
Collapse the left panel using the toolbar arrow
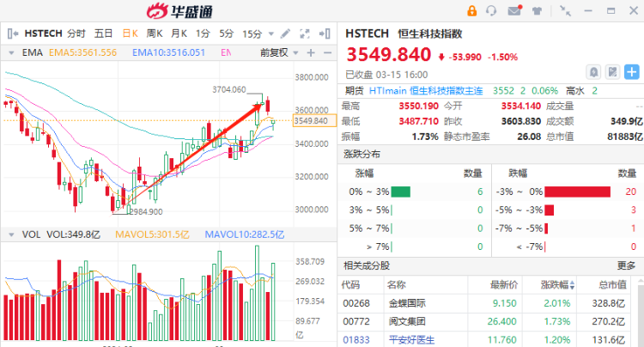(10, 33)
